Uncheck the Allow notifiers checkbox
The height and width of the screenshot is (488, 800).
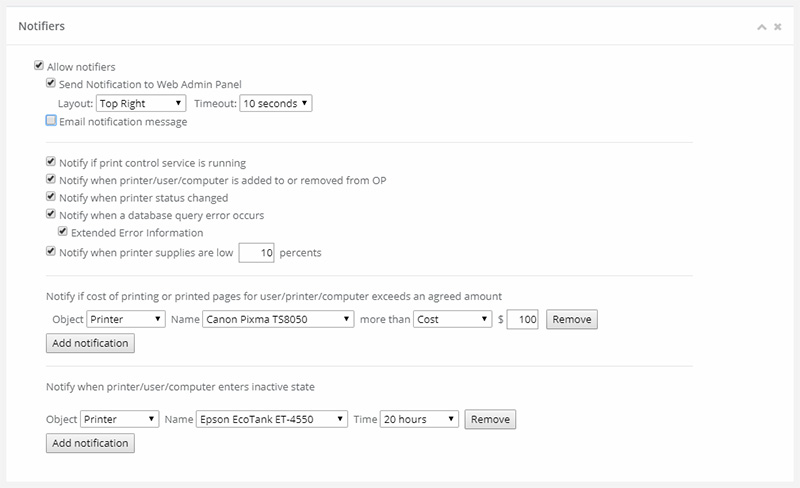click(39, 66)
